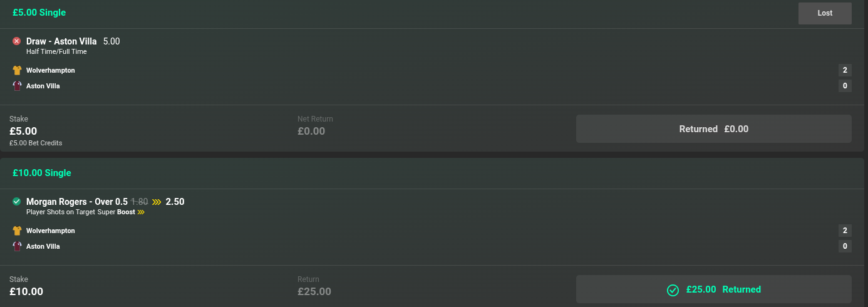868x307 pixels.
Task: Click Wolverhampton's shirt icon in the £10.00 bet
Action: [x=17, y=231]
